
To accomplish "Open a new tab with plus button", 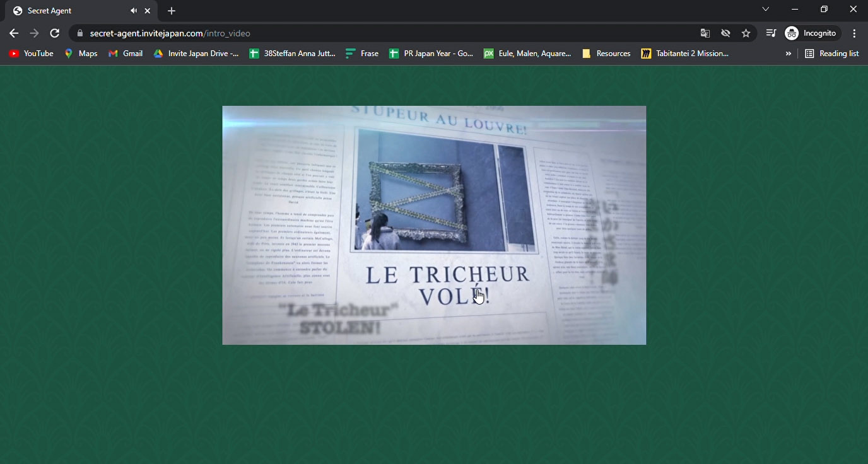I will click(x=172, y=11).
